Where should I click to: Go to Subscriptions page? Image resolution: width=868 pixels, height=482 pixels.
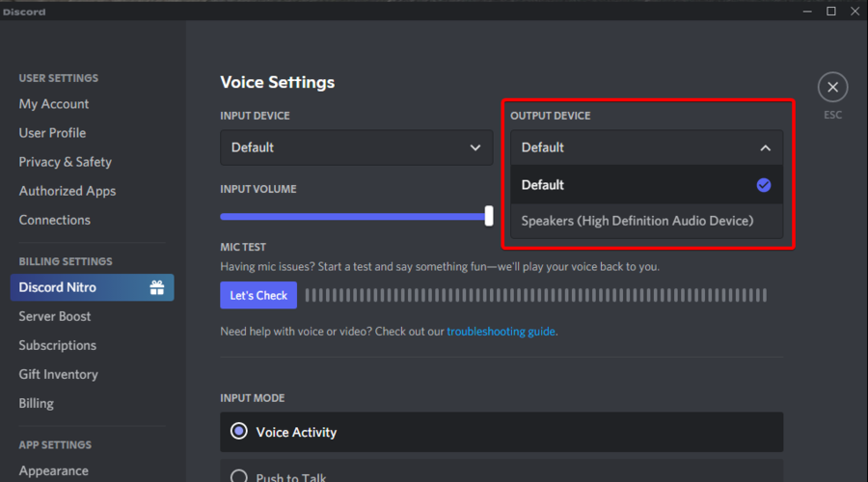point(58,345)
